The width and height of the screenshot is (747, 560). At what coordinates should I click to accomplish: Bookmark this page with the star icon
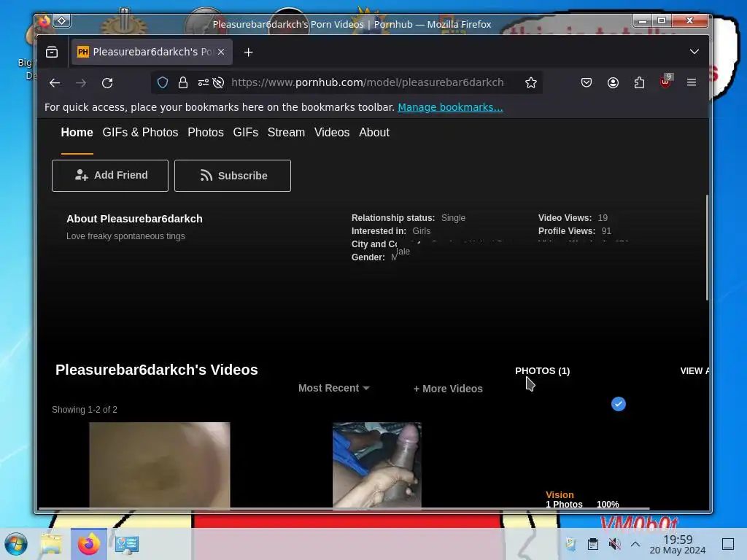tap(531, 83)
